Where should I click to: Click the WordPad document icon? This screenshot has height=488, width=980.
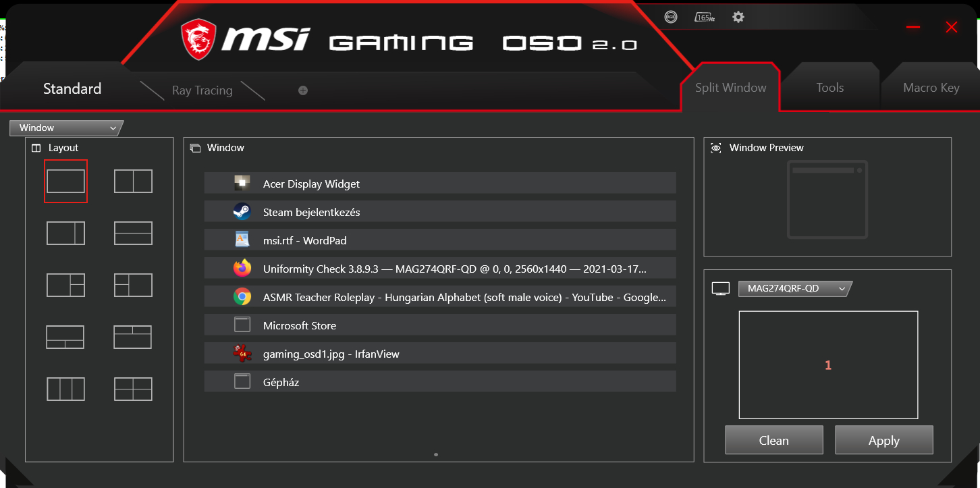[x=242, y=240]
